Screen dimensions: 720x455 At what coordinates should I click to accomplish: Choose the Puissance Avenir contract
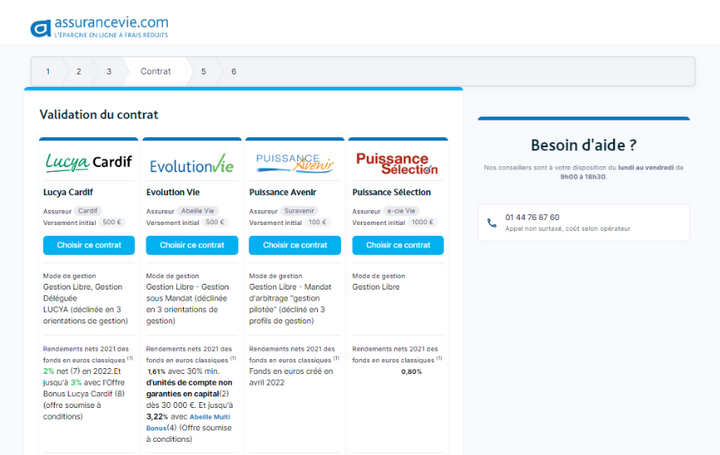[295, 245]
